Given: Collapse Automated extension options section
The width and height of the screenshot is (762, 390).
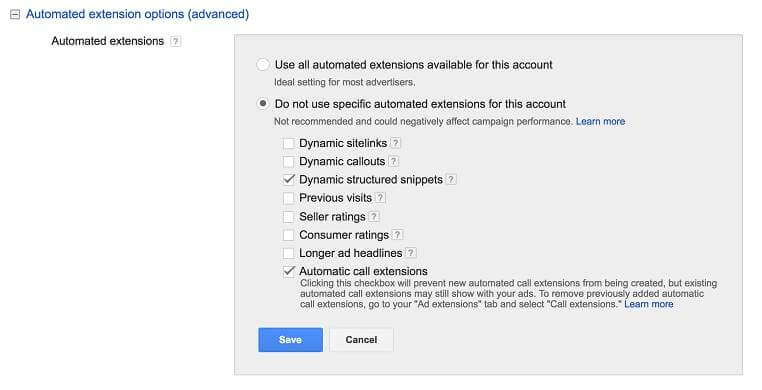Looking at the screenshot, I should (15, 15).
